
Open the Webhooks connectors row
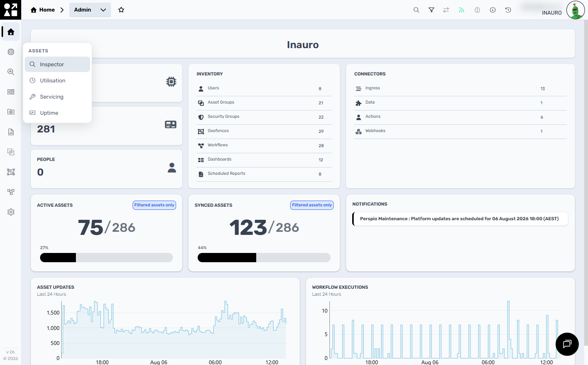click(460, 131)
